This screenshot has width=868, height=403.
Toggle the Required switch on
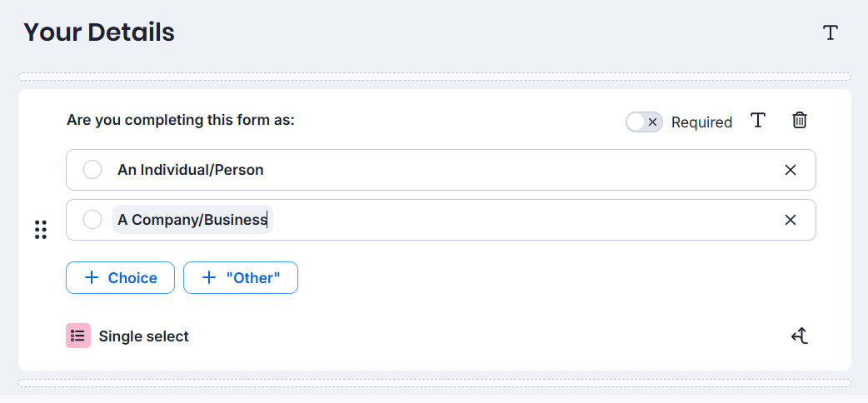[x=645, y=122]
